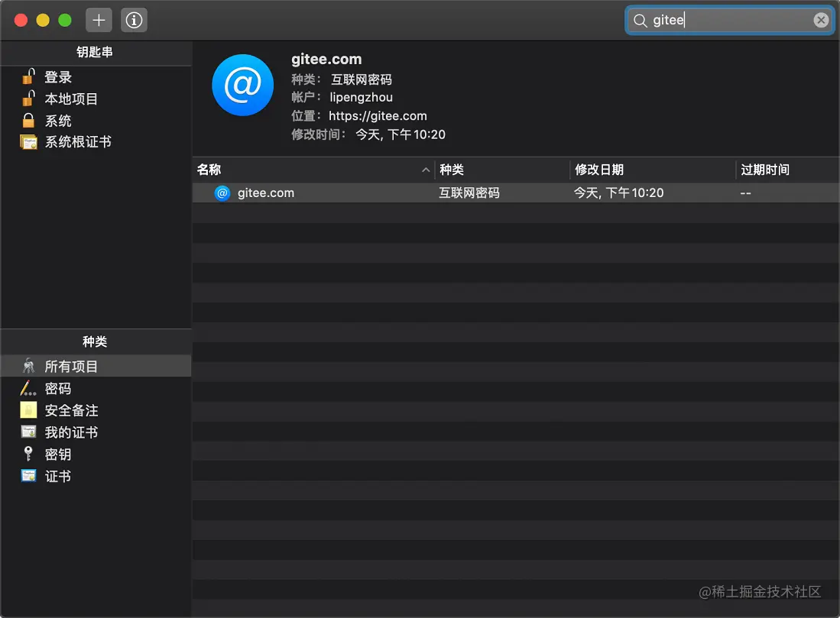Close the window with the red button
This screenshot has width=840, height=618.
click(x=21, y=21)
